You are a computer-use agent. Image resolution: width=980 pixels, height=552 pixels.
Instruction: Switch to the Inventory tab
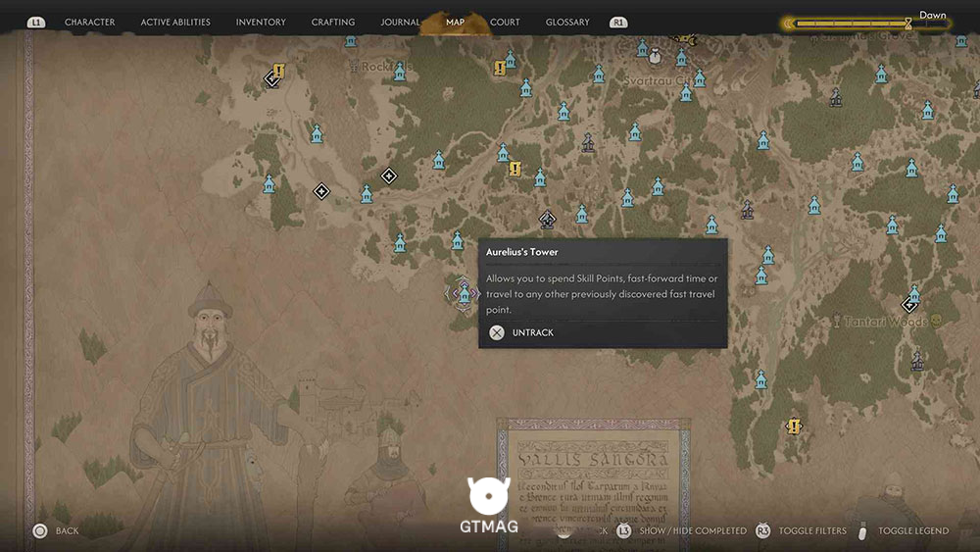(x=261, y=22)
